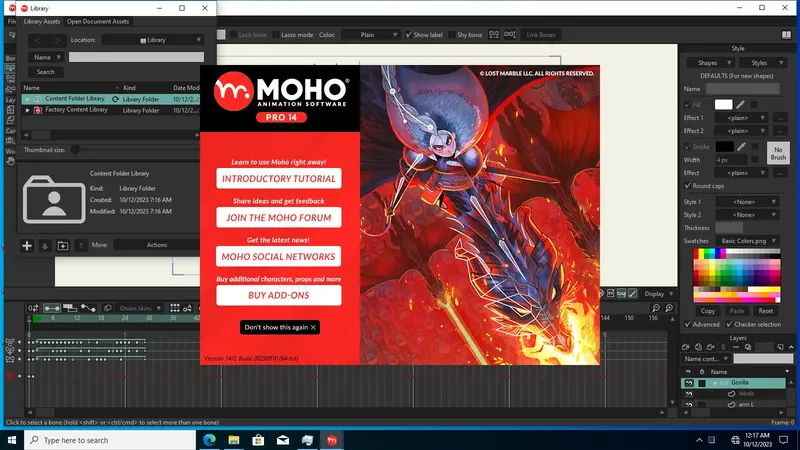Click the new layer icon in Layers panel
Viewport: 800px width, 450px height.
(686, 347)
